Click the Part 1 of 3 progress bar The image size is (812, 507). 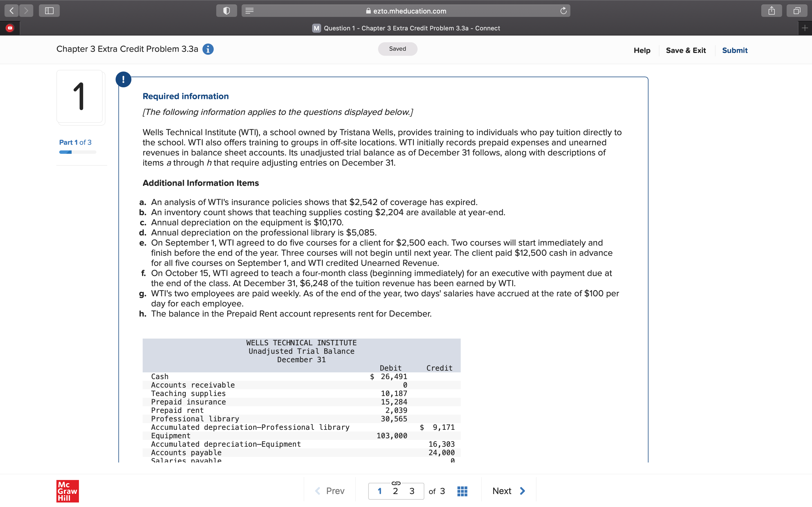(78, 152)
